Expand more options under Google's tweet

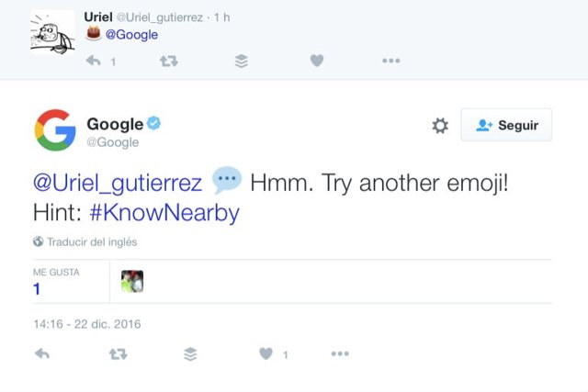[x=340, y=353]
